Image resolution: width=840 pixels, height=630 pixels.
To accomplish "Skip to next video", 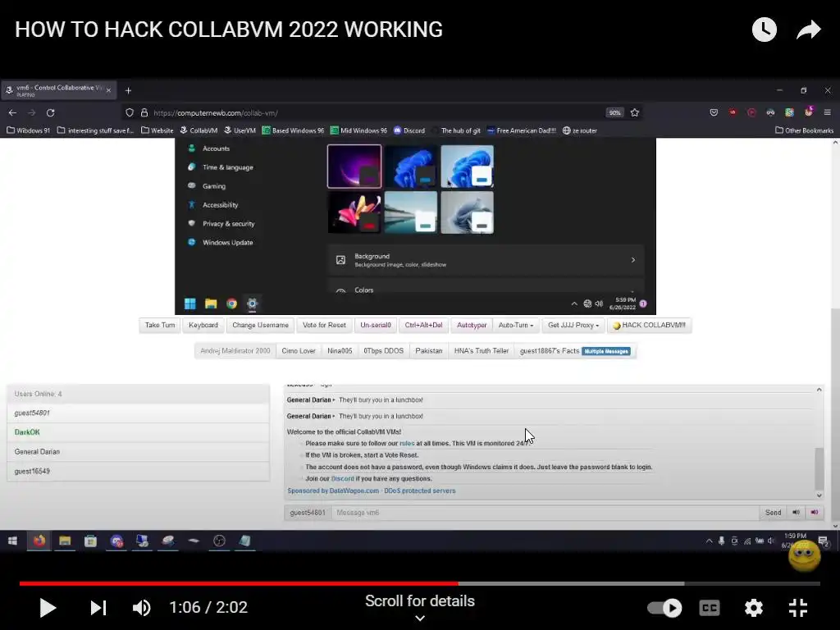I will 98,608.
